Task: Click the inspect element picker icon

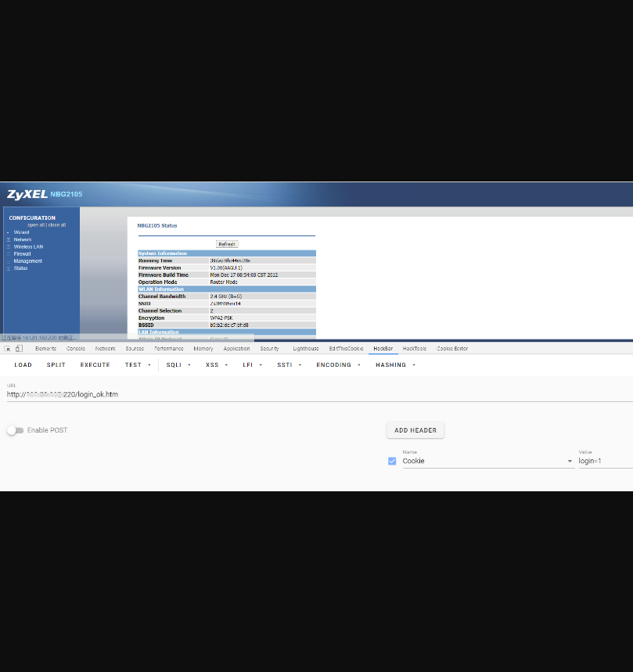Action: coord(7,348)
